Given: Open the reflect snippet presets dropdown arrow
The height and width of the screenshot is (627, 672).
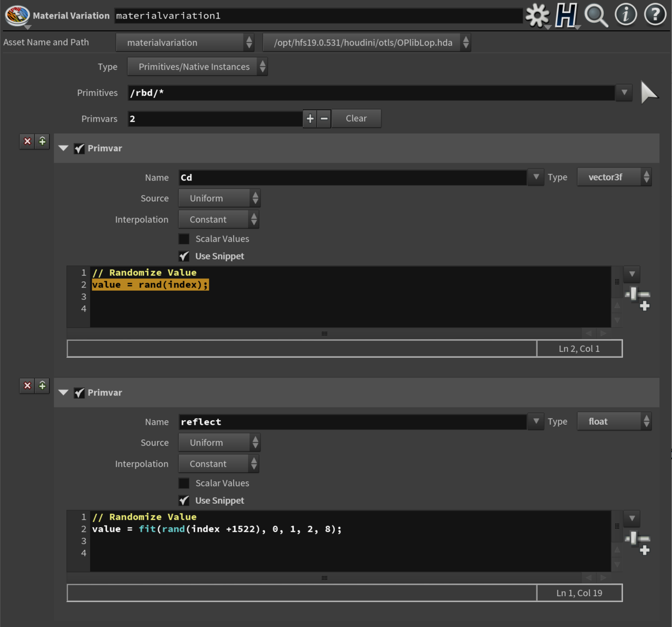Looking at the screenshot, I should tap(632, 518).
